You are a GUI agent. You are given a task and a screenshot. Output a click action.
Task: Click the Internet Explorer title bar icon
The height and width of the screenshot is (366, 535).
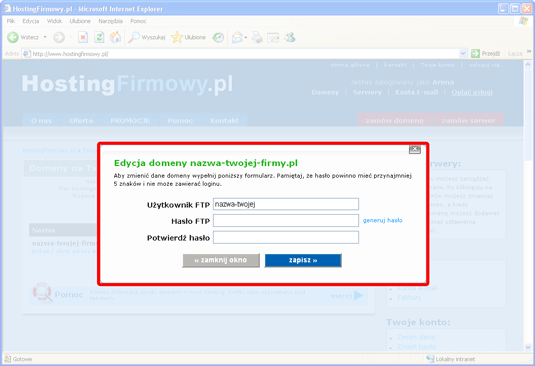7,8
